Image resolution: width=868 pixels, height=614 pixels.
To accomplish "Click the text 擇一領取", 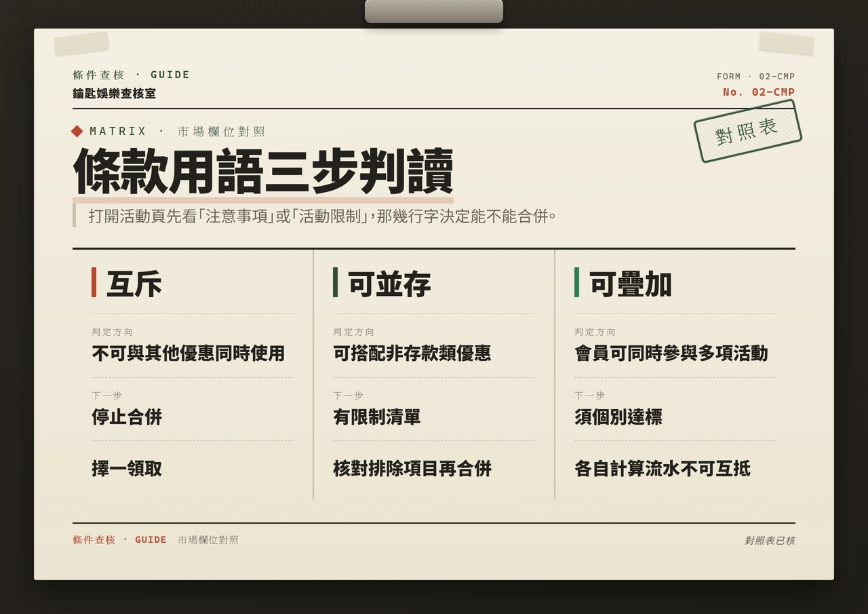I will pos(127,468).
